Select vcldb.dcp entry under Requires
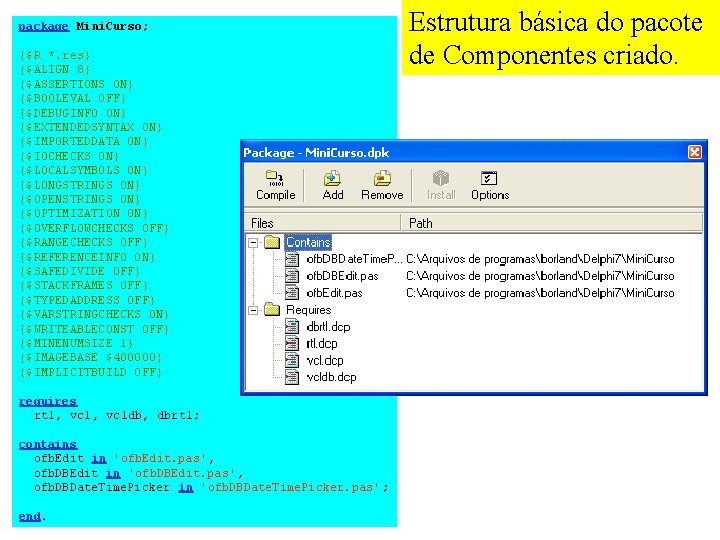The width and height of the screenshot is (720, 540). (332, 377)
